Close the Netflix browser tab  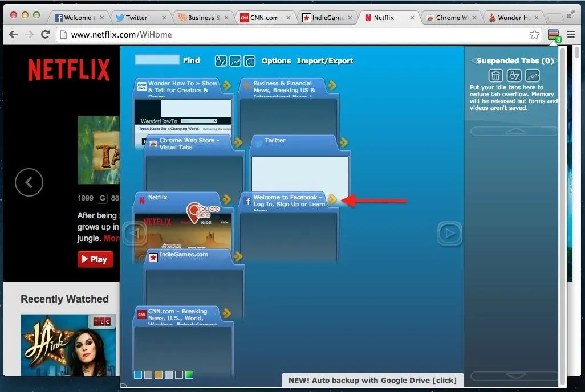[412, 18]
